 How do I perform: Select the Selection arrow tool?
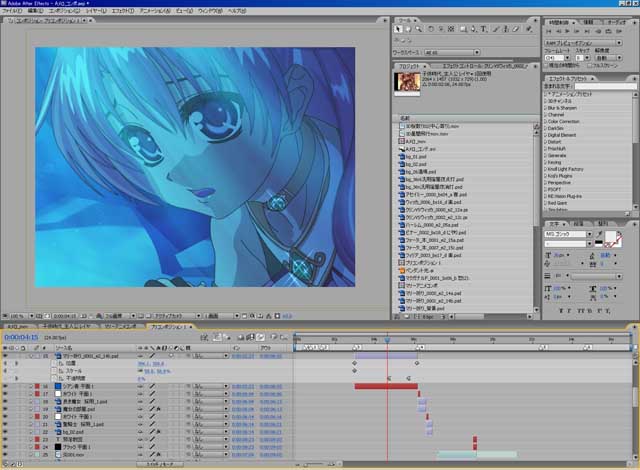(x=398, y=29)
